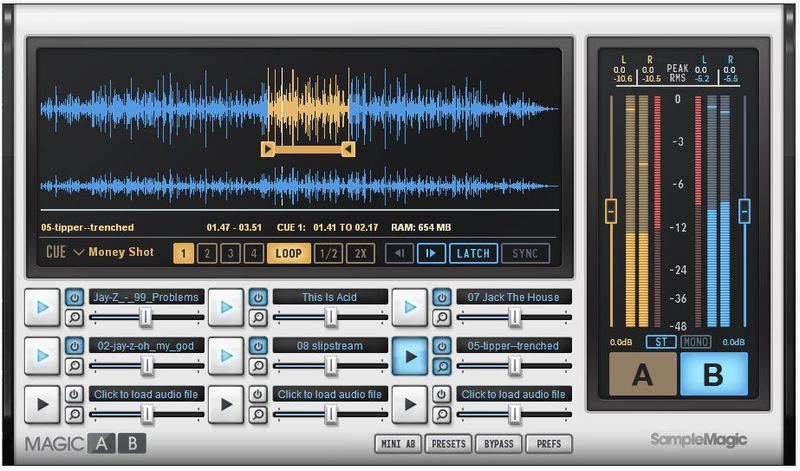This screenshot has height=471, width=800.
Task: Click magnifier icon under 02-jay-z-oh_my_god power button
Action: pyautogui.click(x=75, y=366)
